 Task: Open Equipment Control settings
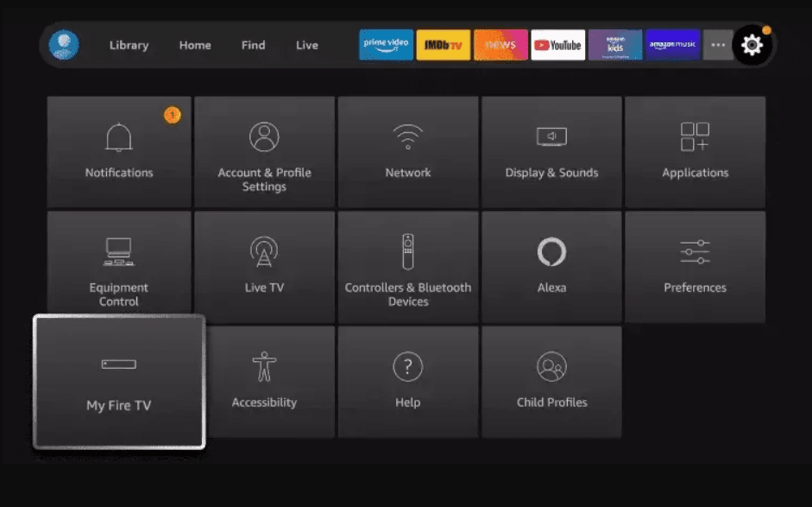point(118,266)
